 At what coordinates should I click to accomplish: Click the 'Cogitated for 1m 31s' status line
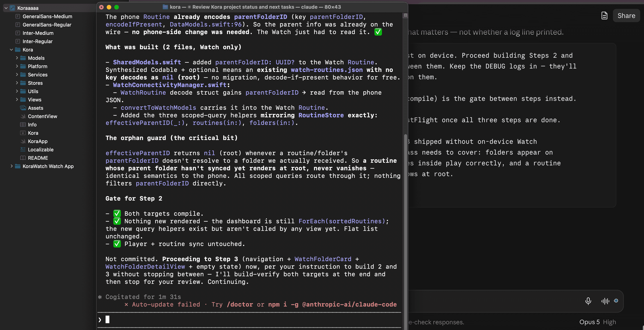(143, 297)
